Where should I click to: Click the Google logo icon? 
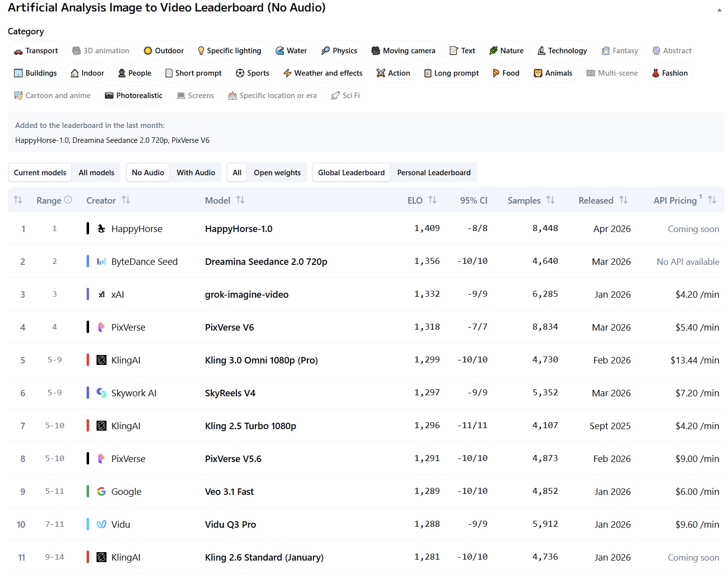point(102,491)
